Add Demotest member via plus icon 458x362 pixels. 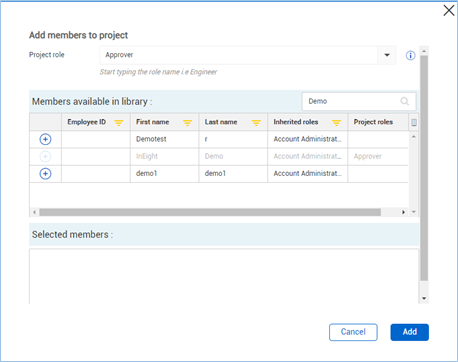click(x=45, y=139)
